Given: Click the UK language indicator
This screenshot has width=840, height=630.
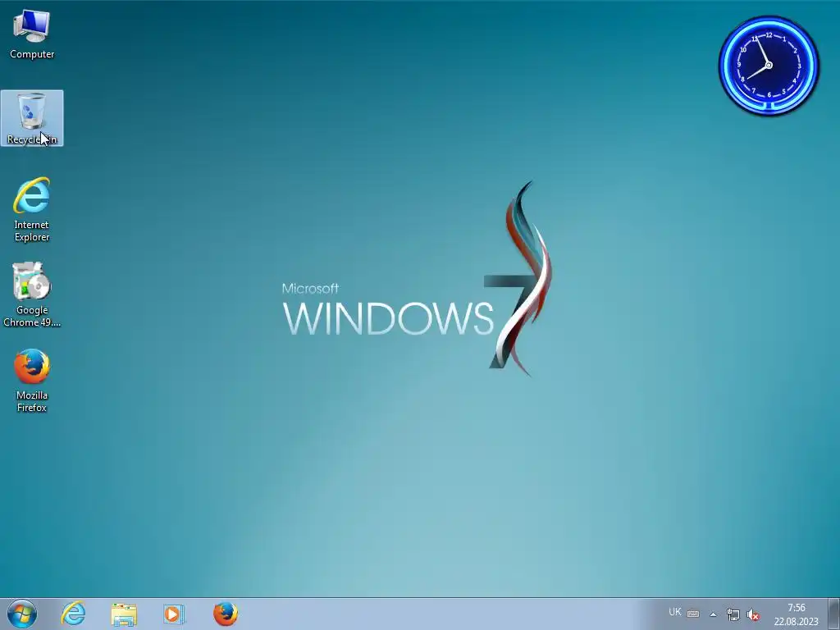Looking at the screenshot, I should point(675,612).
